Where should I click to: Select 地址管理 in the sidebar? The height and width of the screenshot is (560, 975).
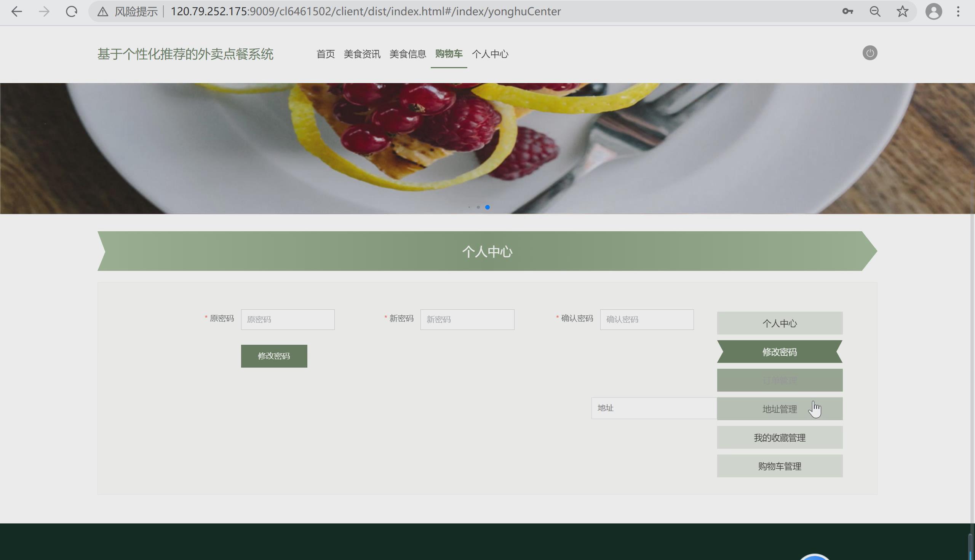coord(780,409)
